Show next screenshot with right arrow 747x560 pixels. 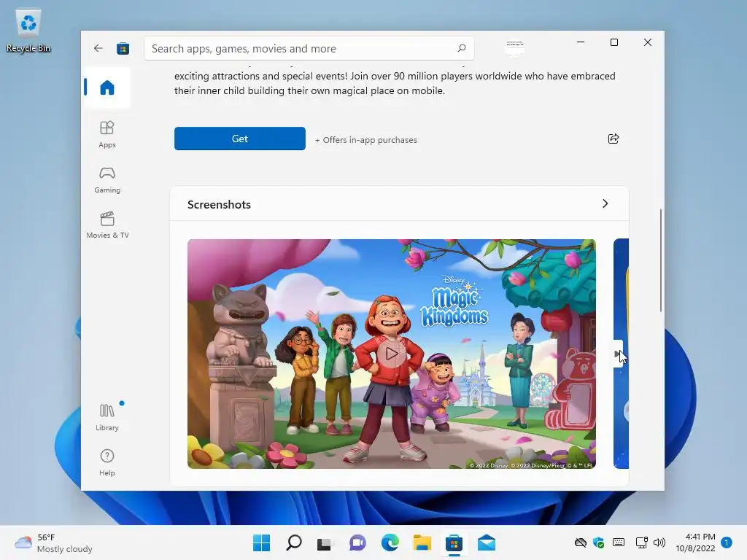click(617, 354)
